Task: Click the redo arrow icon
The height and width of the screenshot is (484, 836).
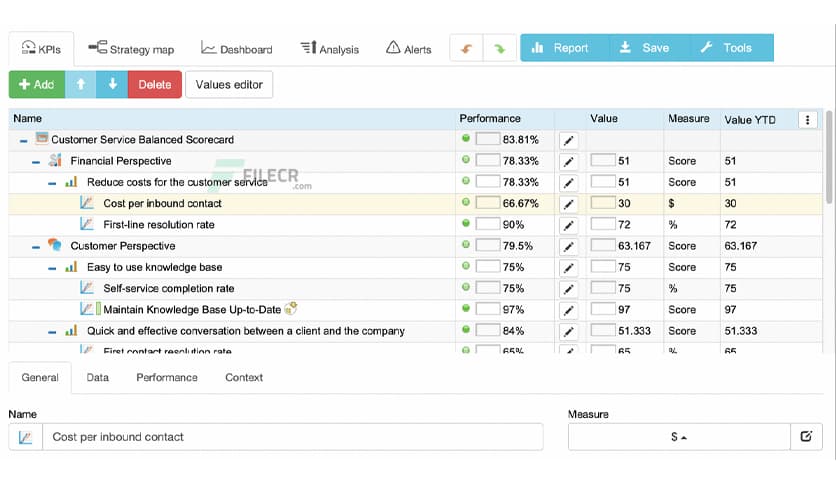Action: tap(500, 49)
